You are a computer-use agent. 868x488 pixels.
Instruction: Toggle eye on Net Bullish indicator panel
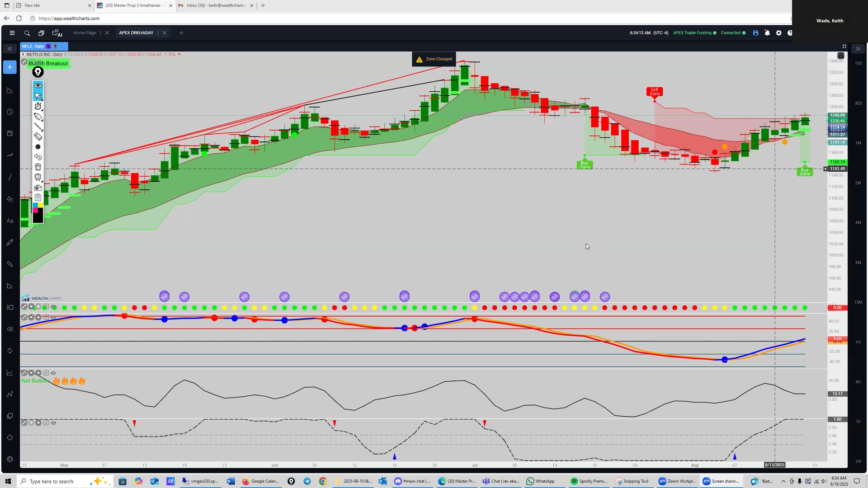53,373
